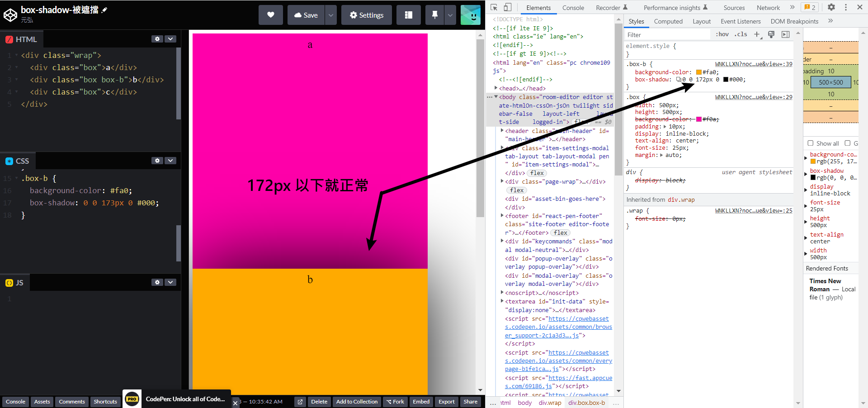This screenshot has height=408, width=868.
Task: Click the Fork button in the footer
Action: 395,402
